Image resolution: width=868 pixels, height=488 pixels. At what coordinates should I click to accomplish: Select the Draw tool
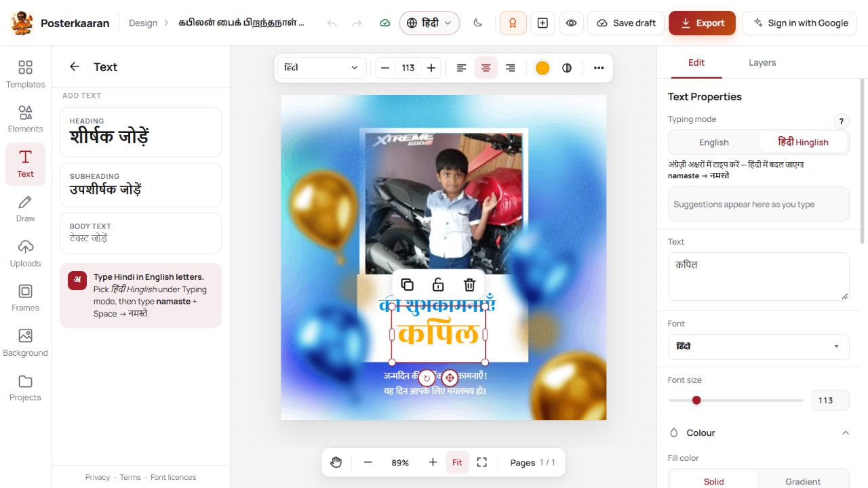coord(25,208)
